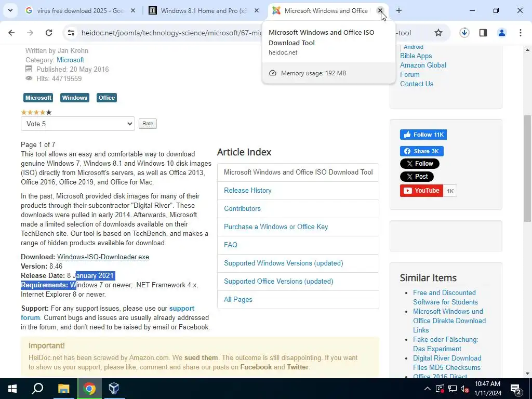532x399 pixels.
Task: Open Microsoft Windows and Office ISO Download Tool index entry
Action: tap(298, 172)
